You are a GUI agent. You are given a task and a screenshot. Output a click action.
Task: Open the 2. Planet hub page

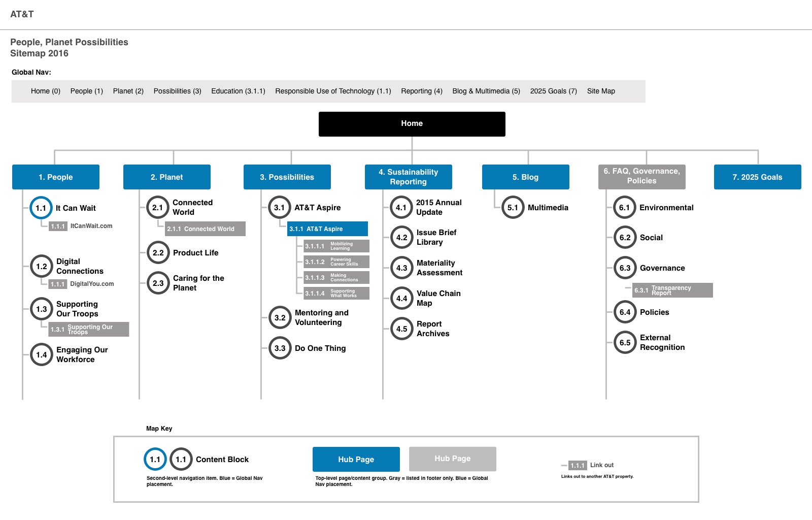coord(167,177)
